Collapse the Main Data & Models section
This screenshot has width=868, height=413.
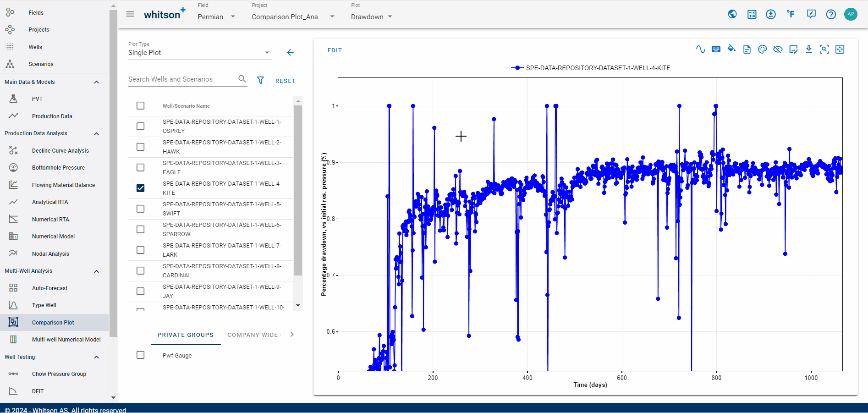(96, 82)
